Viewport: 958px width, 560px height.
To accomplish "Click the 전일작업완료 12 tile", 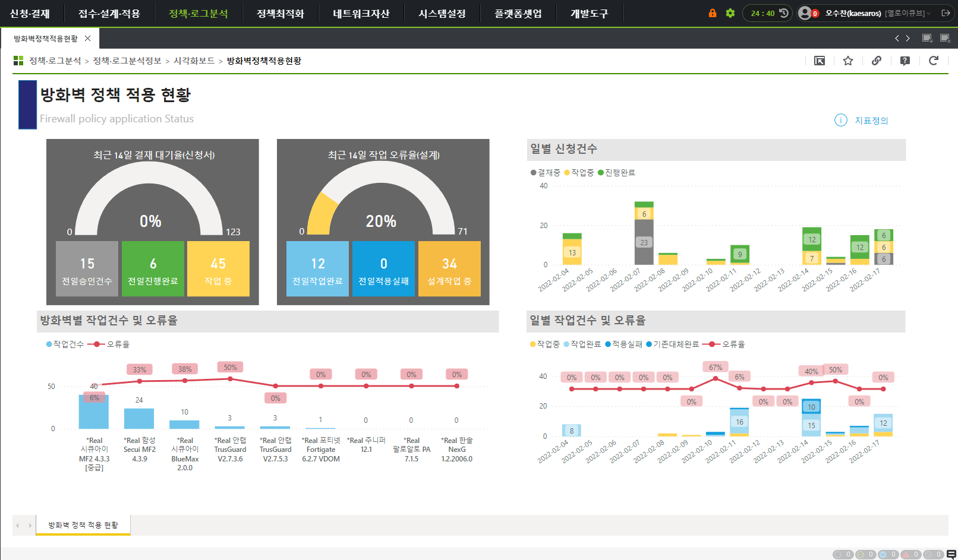I will point(317,268).
